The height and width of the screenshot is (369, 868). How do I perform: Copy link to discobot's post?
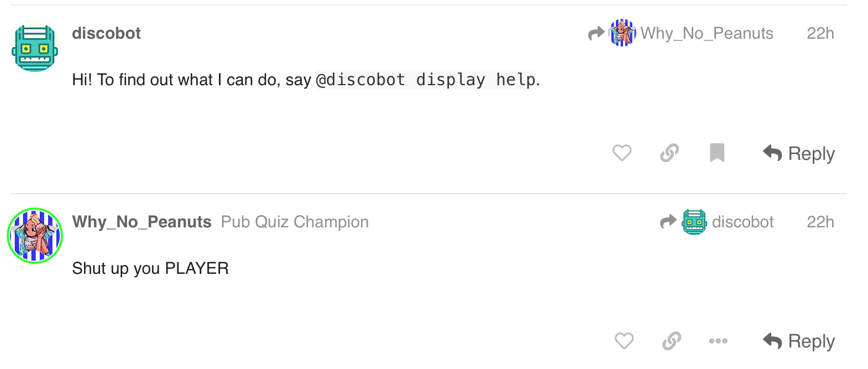pyautogui.click(x=670, y=153)
